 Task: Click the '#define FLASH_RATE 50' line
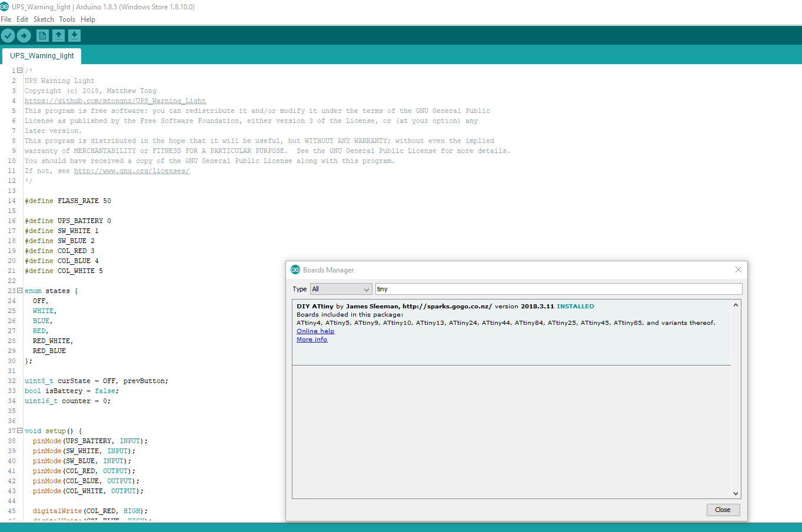(x=68, y=201)
